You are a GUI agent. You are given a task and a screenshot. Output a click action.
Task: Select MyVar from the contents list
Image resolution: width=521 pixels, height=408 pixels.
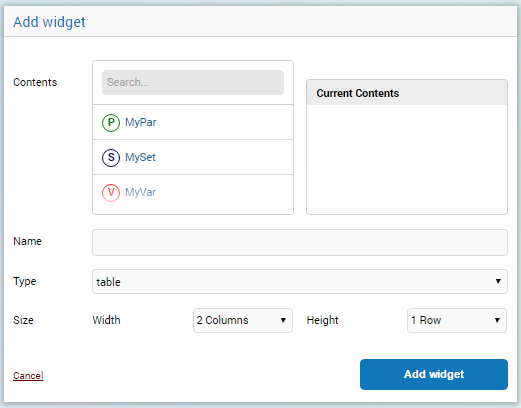[x=193, y=192]
